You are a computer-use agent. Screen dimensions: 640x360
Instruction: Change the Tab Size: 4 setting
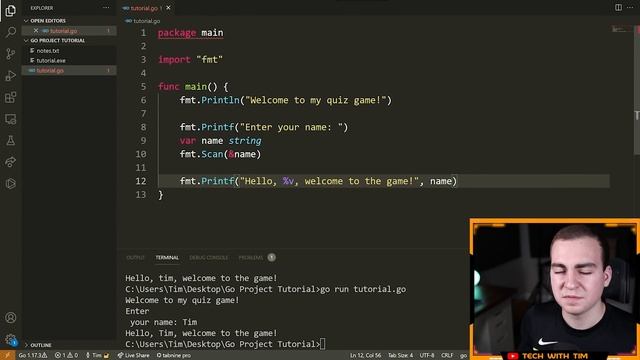pyautogui.click(x=400, y=355)
